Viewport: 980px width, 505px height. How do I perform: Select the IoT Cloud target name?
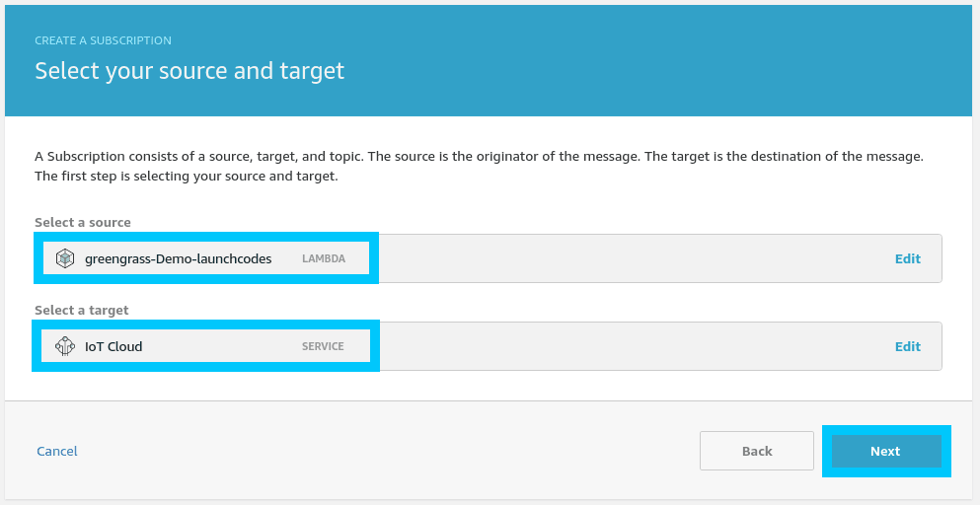coord(113,346)
